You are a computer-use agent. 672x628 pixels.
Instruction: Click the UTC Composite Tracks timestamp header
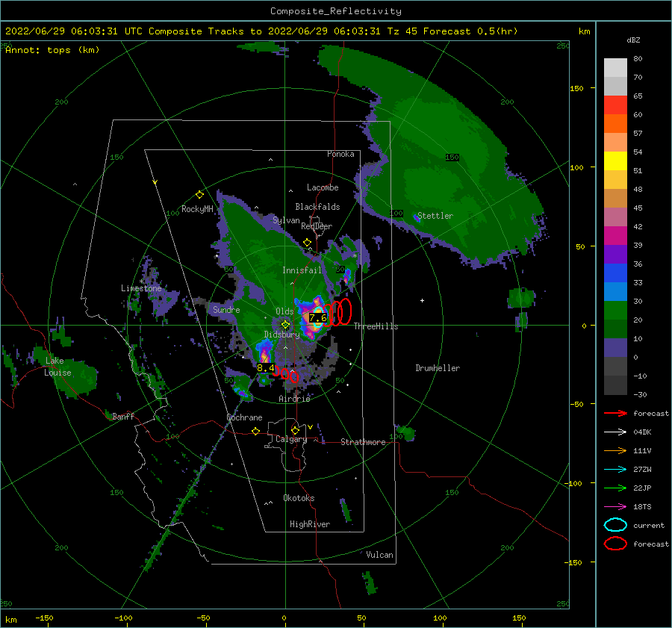261,31
